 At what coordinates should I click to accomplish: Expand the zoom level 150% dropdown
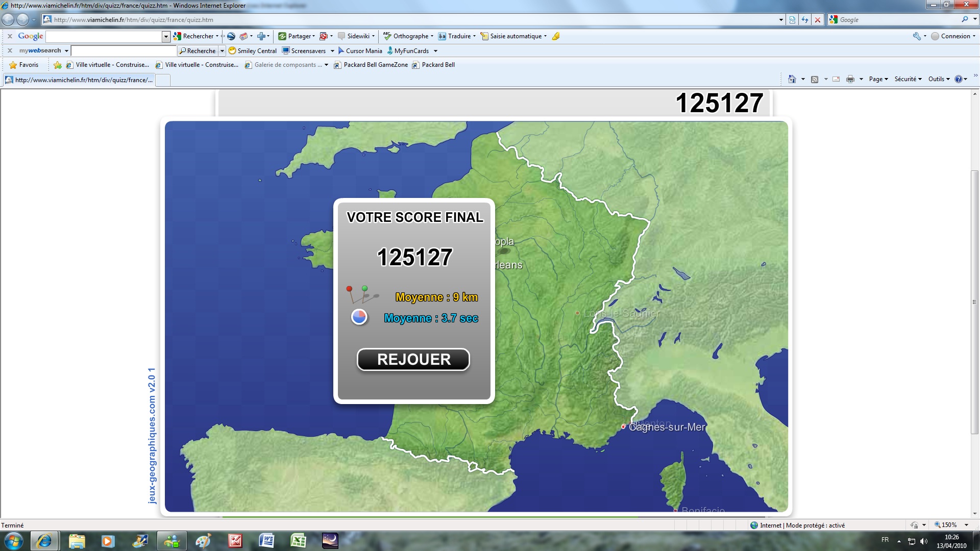point(966,525)
